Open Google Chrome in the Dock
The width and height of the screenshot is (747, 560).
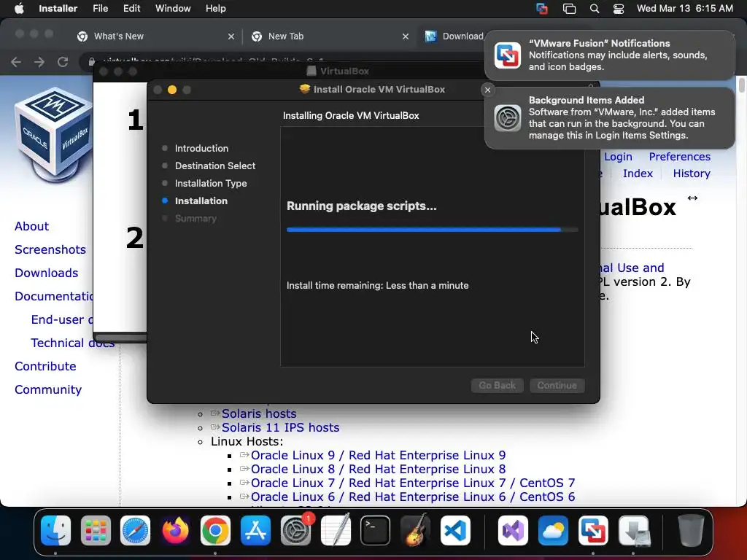(215, 531)
